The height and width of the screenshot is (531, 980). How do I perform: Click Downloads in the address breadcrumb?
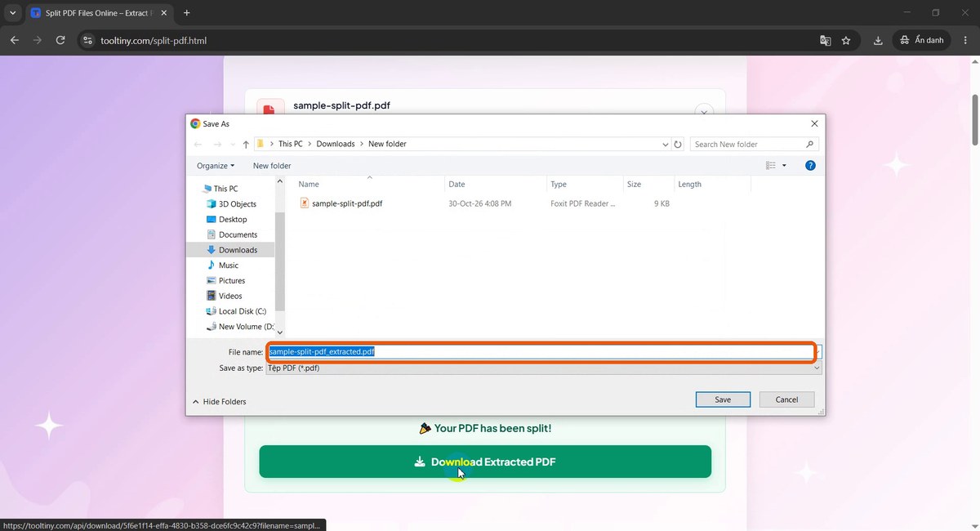pos(336,144)
